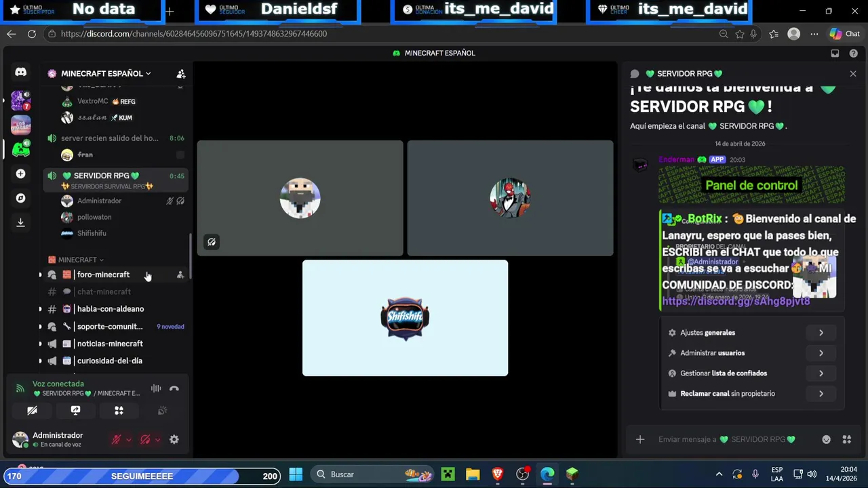Screen dimensions: 868x488
Task: Open Brave browser from taskbar
Action: (x=497, y=474)
